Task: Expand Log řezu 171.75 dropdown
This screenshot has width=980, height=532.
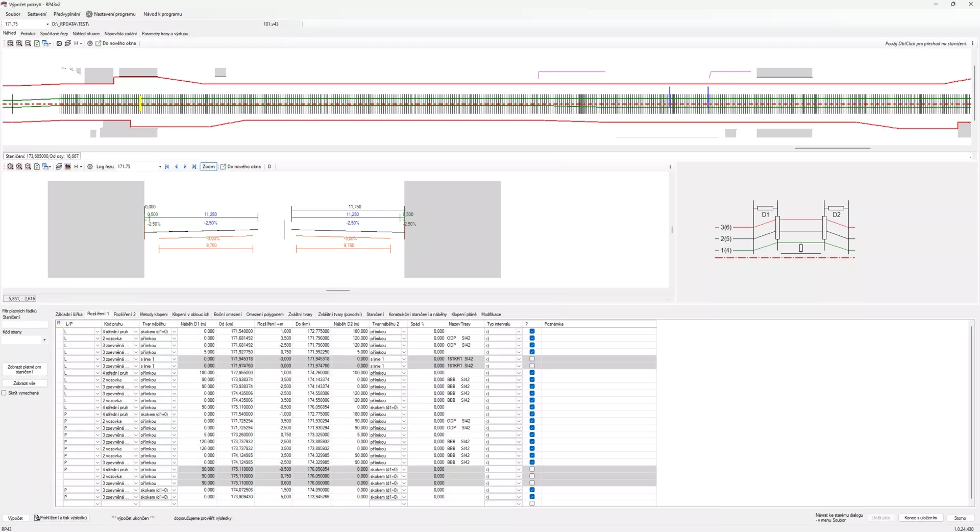Action: click(x=160, y=166)
